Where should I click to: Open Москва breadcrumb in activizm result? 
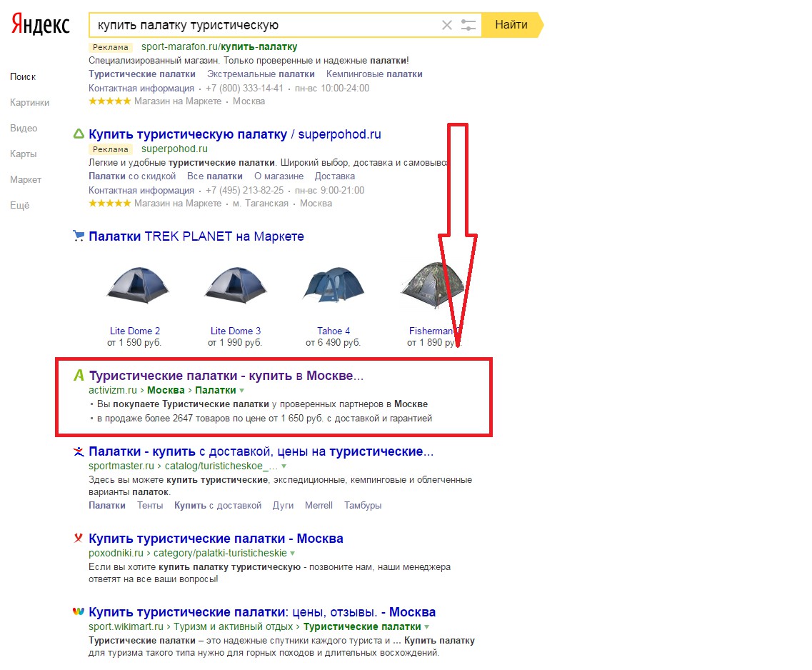(x=166, y=391)
